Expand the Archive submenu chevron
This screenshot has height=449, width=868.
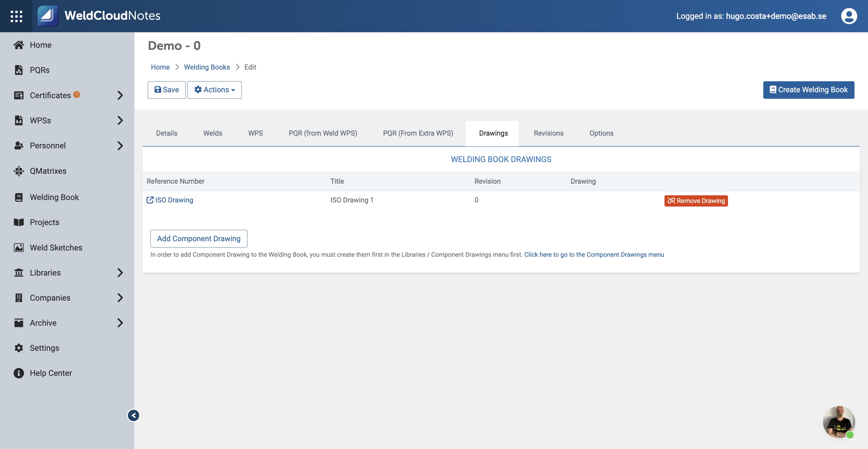[x=120, y=323]
